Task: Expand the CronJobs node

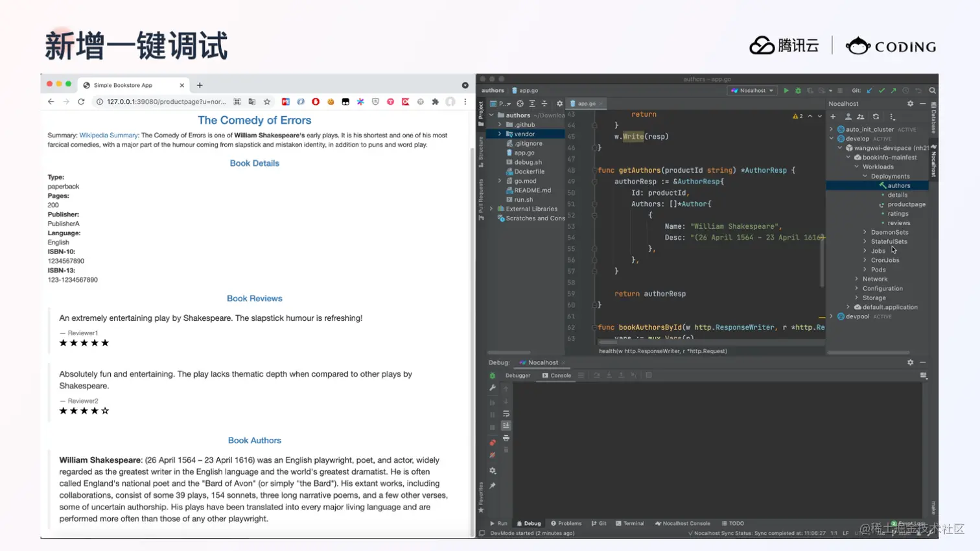Action: pos(865,260)
